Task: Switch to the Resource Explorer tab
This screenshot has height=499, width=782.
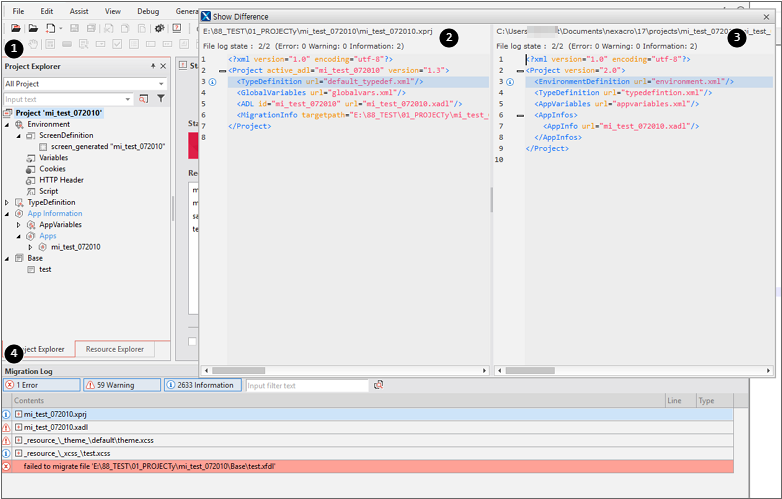Action: [114, 349]
